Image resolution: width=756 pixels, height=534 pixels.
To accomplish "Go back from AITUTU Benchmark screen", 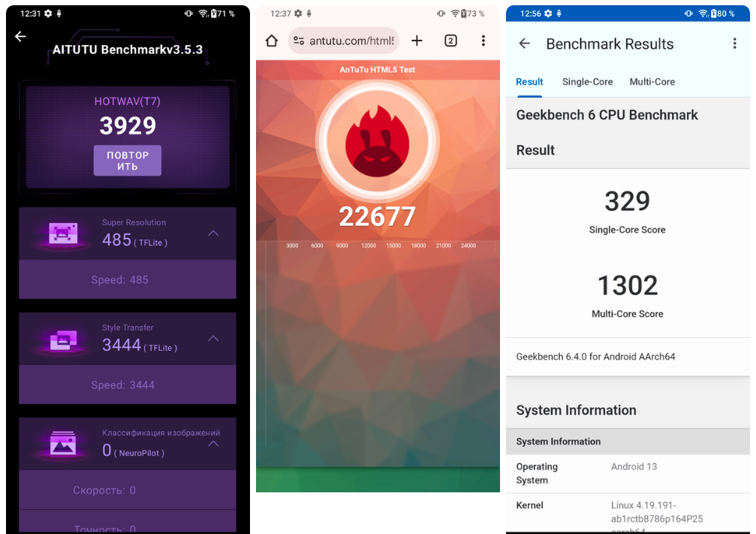I will click(x=20, y=36).
